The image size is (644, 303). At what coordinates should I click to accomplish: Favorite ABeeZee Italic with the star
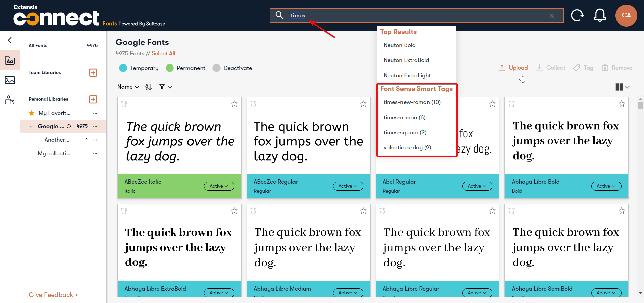coord(234,104)
